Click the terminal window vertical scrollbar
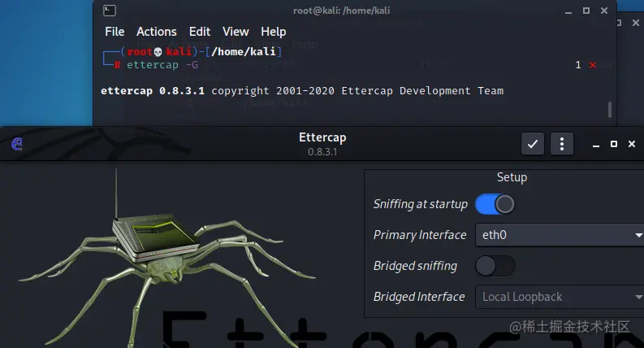 [610, 110]
